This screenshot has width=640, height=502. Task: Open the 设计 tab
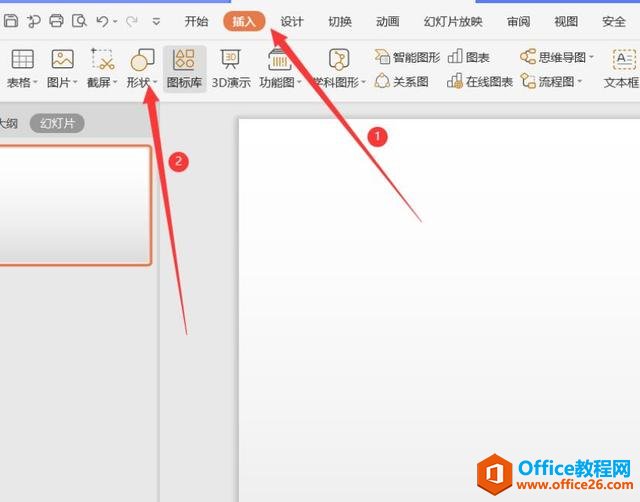292,21
